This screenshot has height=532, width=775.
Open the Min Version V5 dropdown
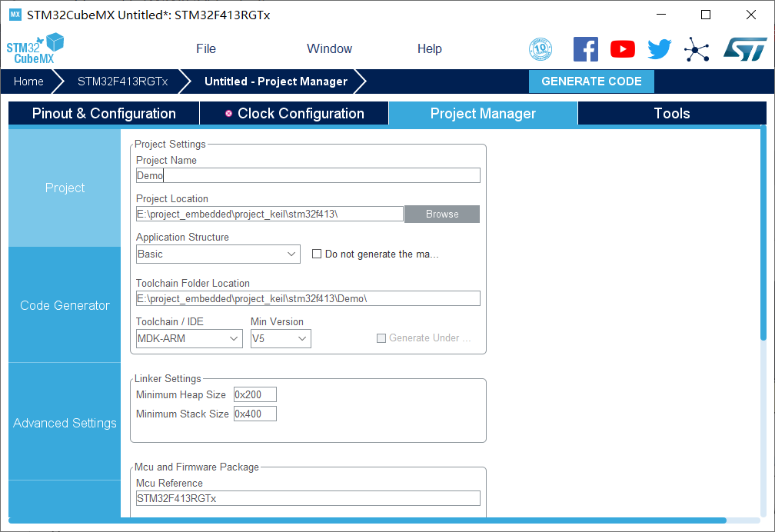coord(281,339)
